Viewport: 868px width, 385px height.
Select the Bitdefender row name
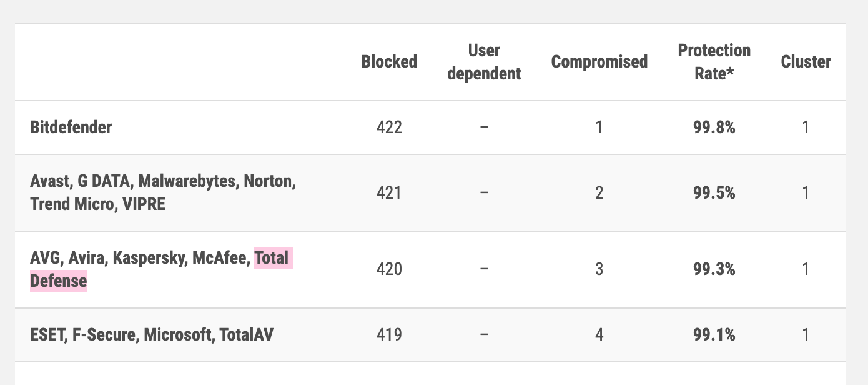pos(71,127)
